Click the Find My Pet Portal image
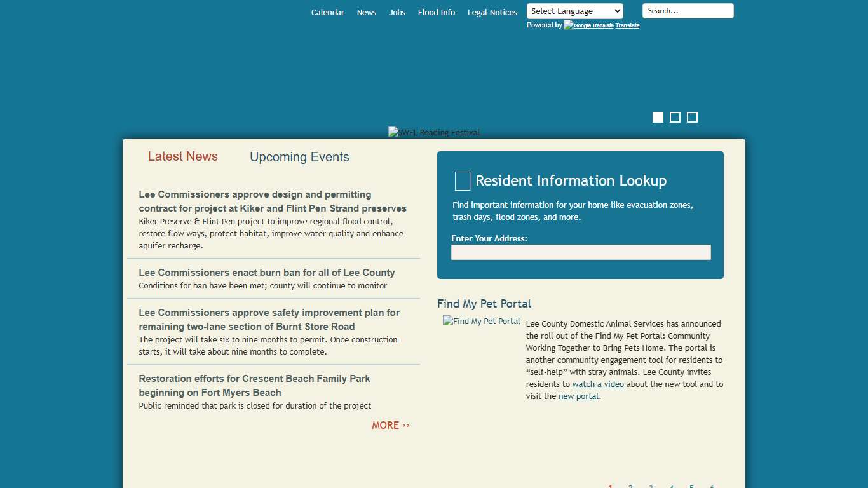 pyautogui.click(x=482, y=322)
